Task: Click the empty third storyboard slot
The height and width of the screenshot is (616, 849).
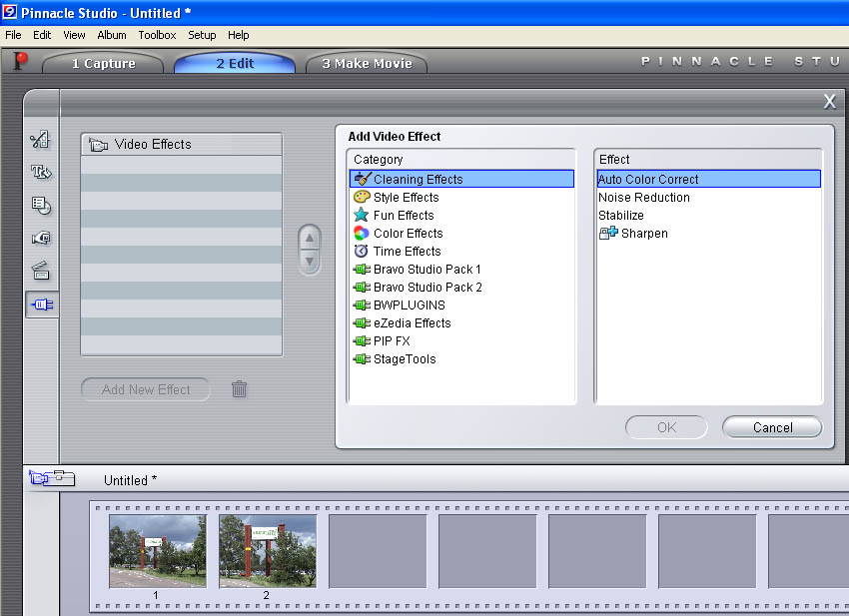Action: pos(378,551)
